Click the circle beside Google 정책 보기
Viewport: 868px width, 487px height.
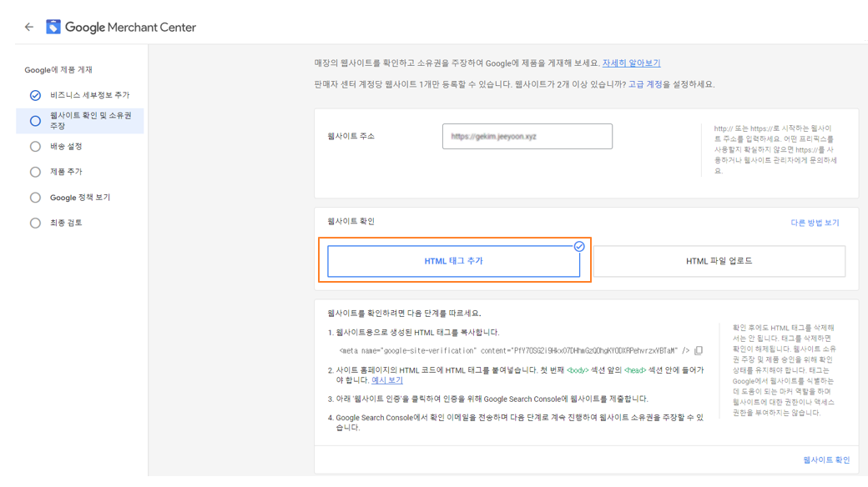point(35,198)
